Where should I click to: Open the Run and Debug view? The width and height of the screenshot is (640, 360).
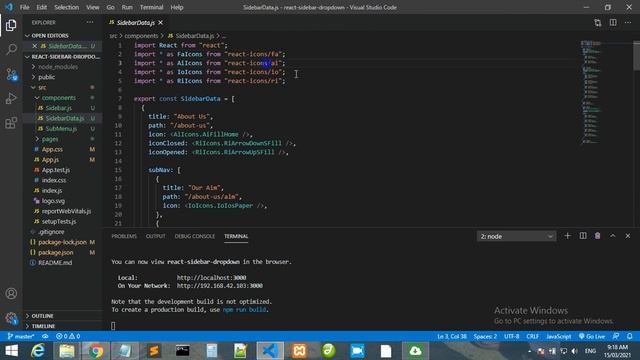pos(11,98)
